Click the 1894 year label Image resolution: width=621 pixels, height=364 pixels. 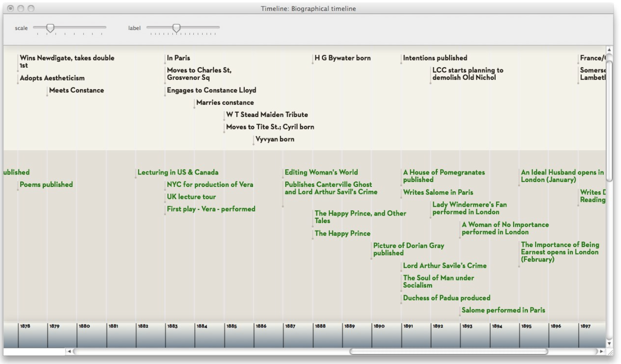click(x=497, y=326)
